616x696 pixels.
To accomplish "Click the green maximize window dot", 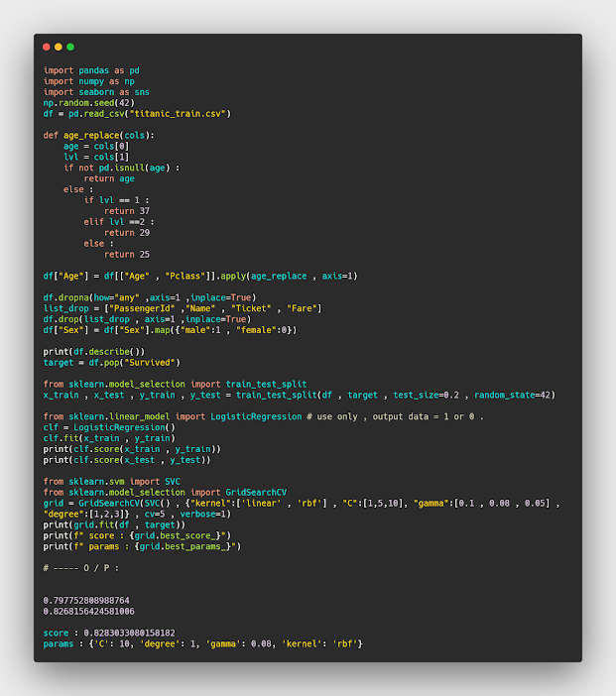I will [70, 47].
